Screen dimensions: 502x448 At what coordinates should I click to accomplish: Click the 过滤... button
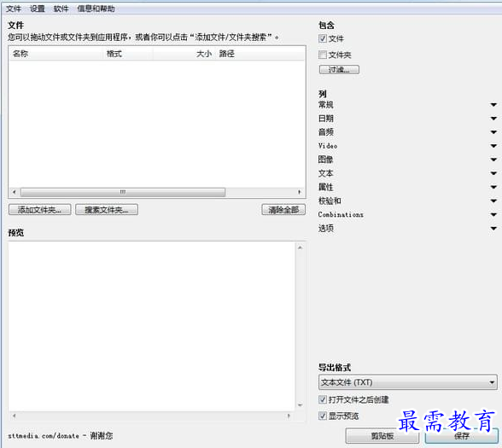[x=339, y=69]
